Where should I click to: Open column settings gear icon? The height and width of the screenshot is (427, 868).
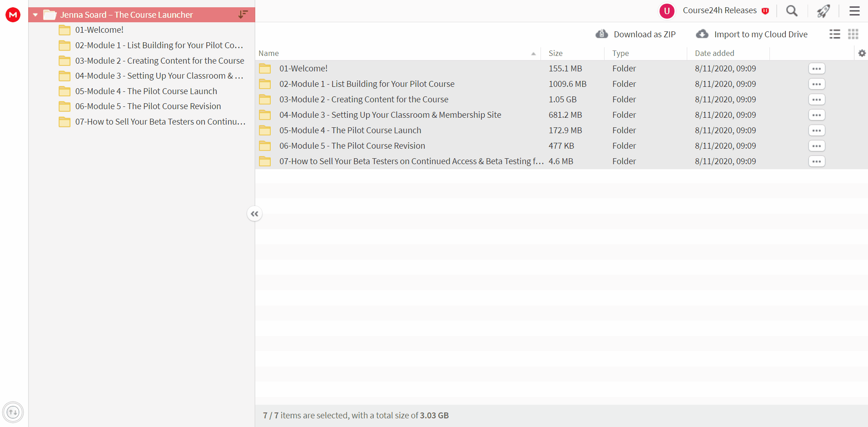862,53
